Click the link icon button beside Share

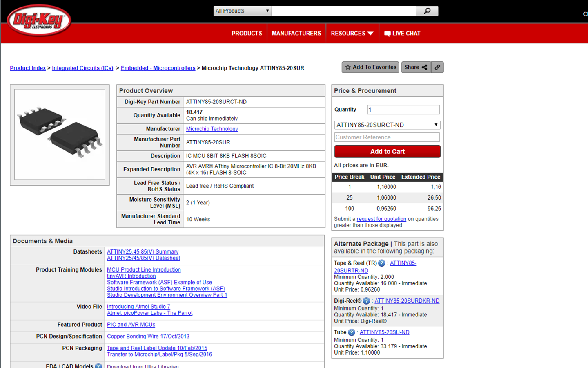437,67
